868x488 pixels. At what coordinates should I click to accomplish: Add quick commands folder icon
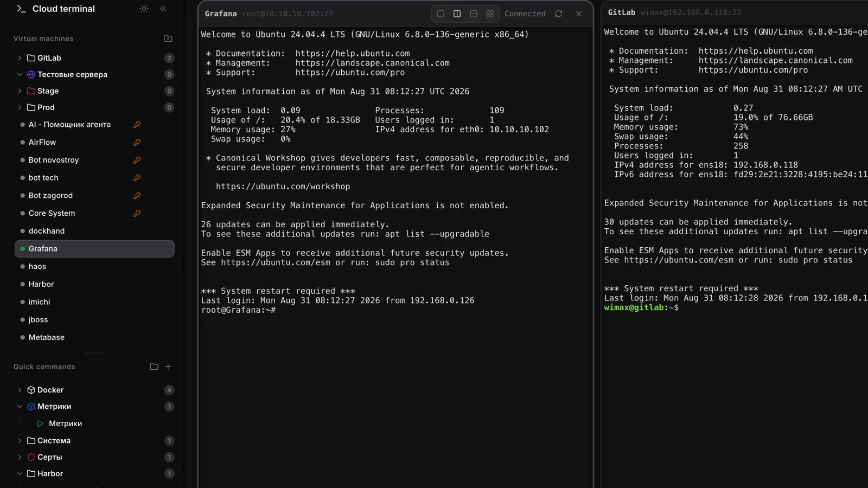coord(154,367)
